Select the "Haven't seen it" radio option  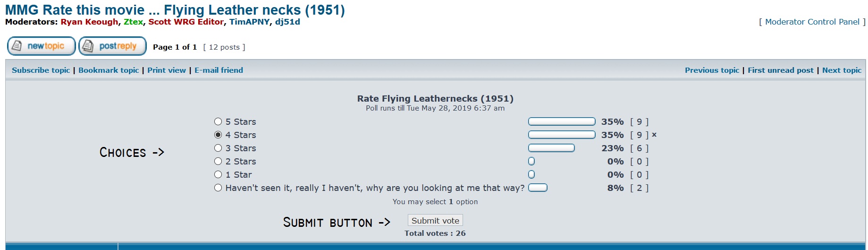pyautogui.click(x=218, y=188)
